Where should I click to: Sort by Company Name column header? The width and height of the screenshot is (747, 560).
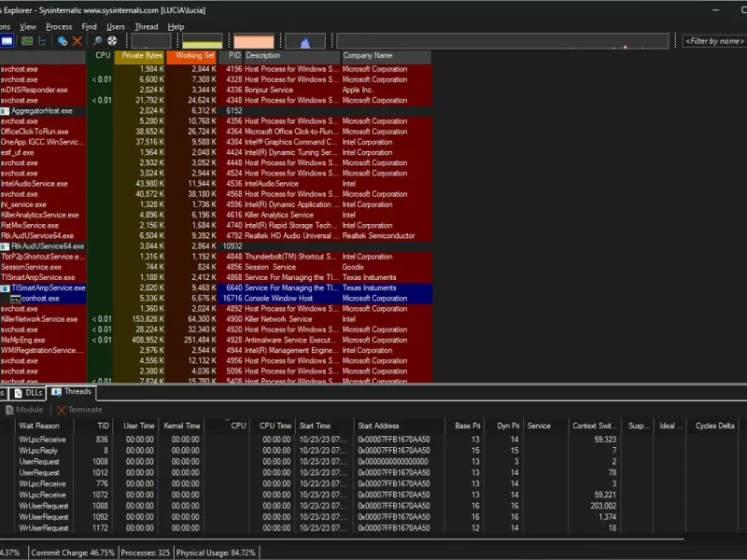[387, 56]
